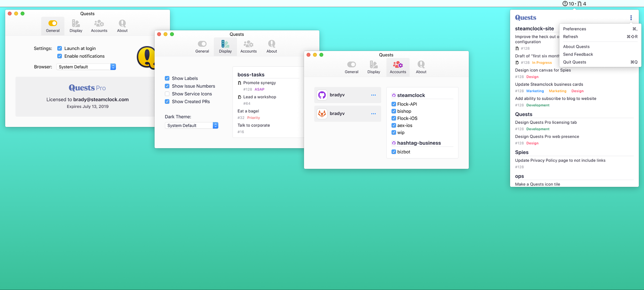Open options for GitHub bradyv account

[x=373, y=95]
